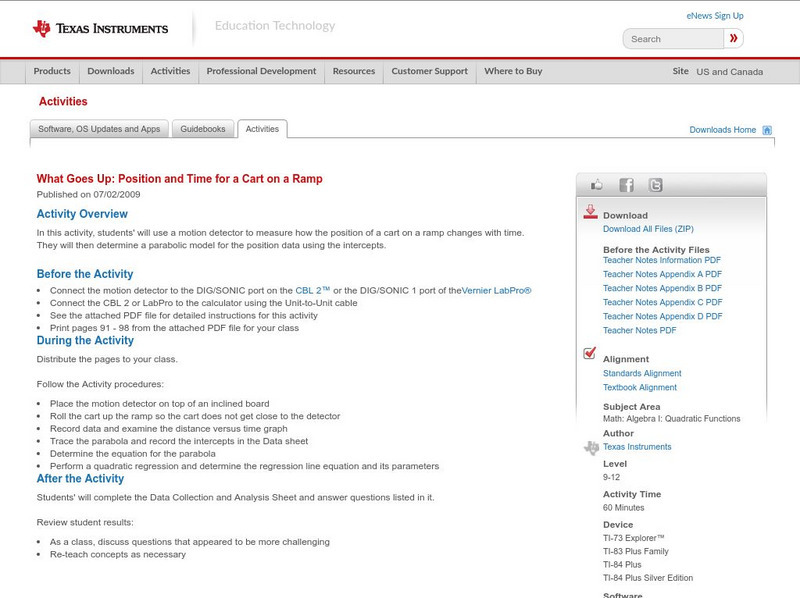Screen dimensions: 800x598
Task: Open Customer Support menu
Action: click(x=430, y=71)
